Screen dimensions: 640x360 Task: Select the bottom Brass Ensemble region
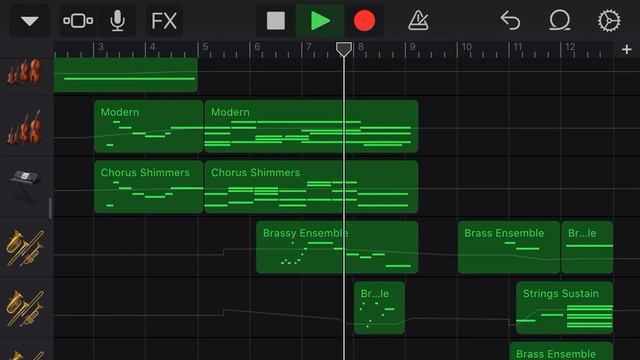[561, 351]
